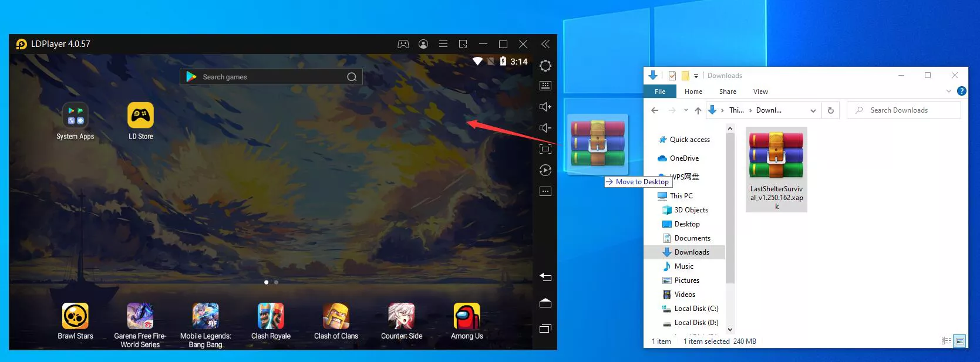Viewport: 980px width, 362px height.
Task: Open the More tools icon in LDPlayer sidebar
Action: coord(545,191)
